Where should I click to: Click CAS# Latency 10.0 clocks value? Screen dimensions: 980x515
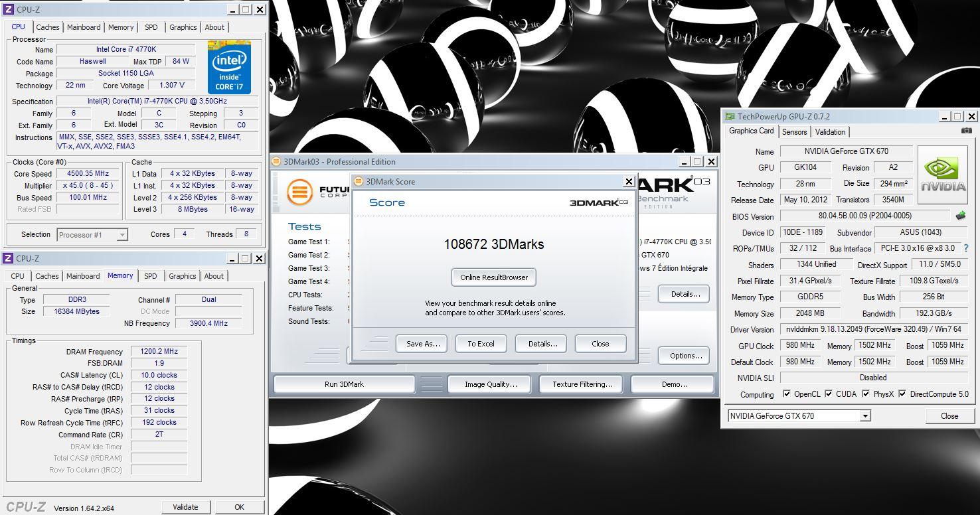coord(159,375)
